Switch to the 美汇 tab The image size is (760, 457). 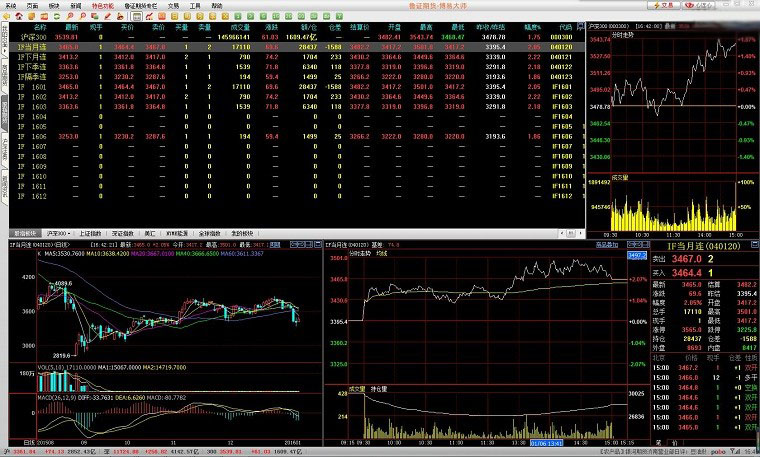tap(150, 234)
